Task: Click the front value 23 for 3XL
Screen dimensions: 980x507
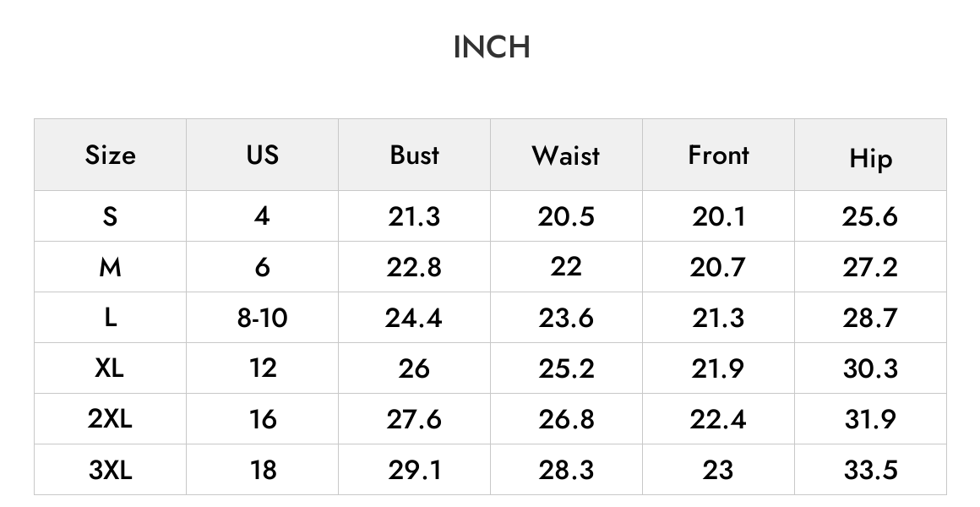Action: 717,470
